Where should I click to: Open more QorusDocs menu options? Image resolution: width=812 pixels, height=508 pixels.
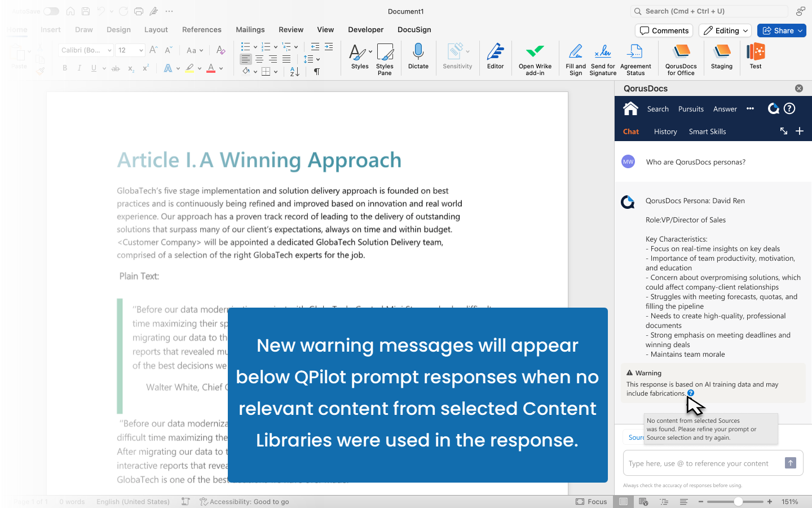click(x=750, y=108)
